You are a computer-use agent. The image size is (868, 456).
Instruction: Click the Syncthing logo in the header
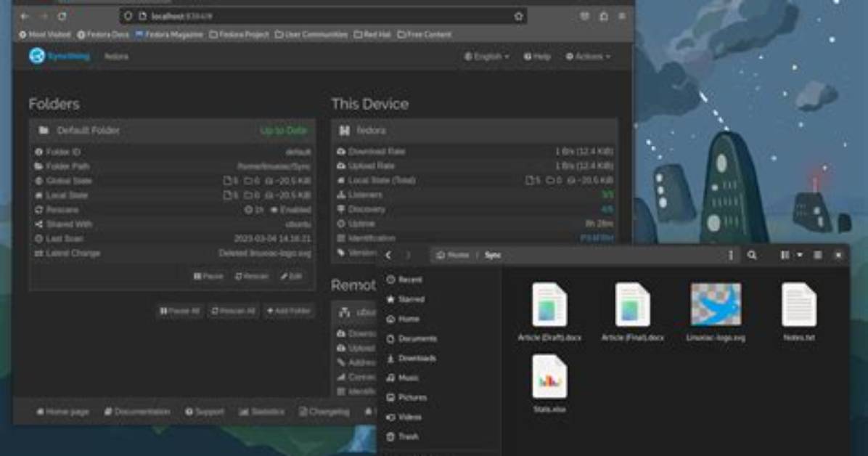pyautogui.click(x=60, y=56)
